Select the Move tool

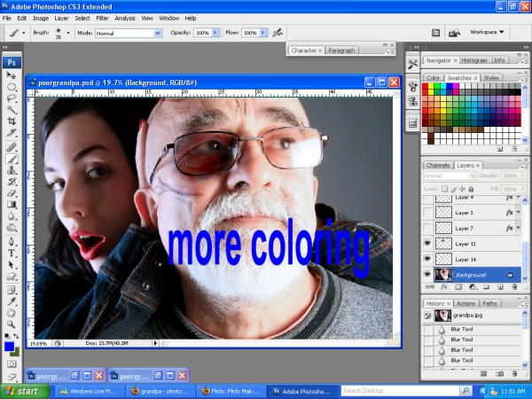pos(12,75)
